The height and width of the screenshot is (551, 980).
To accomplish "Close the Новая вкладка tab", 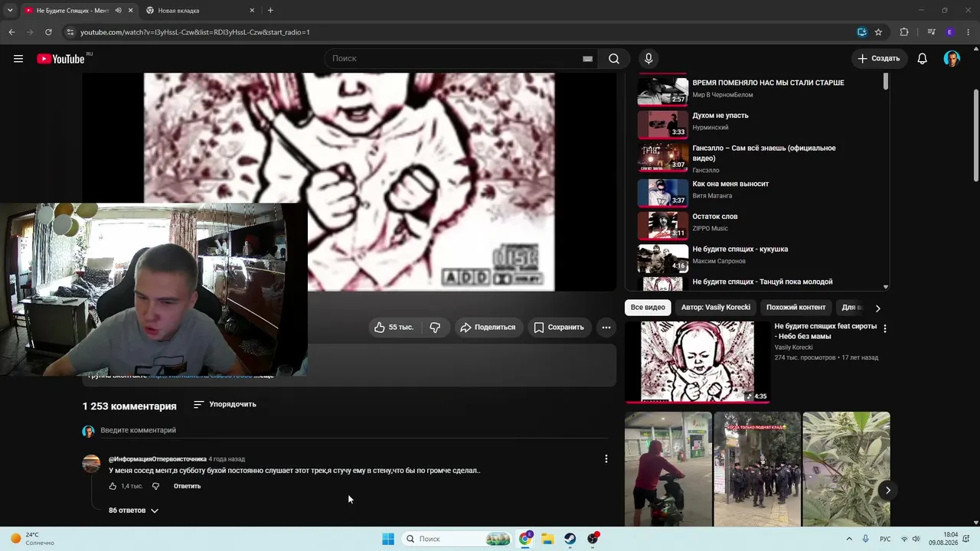I will (252, 11).
